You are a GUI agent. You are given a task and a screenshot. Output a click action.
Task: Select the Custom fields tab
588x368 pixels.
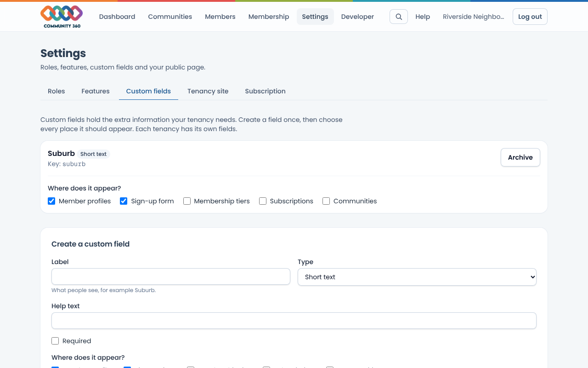pos(148,91)
